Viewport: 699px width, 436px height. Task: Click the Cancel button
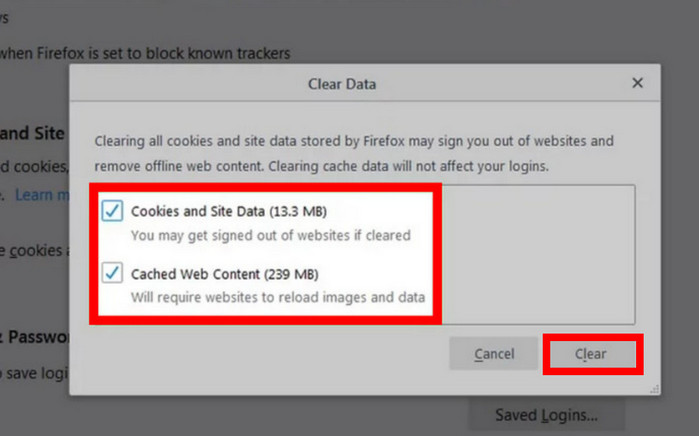(494, 354)
